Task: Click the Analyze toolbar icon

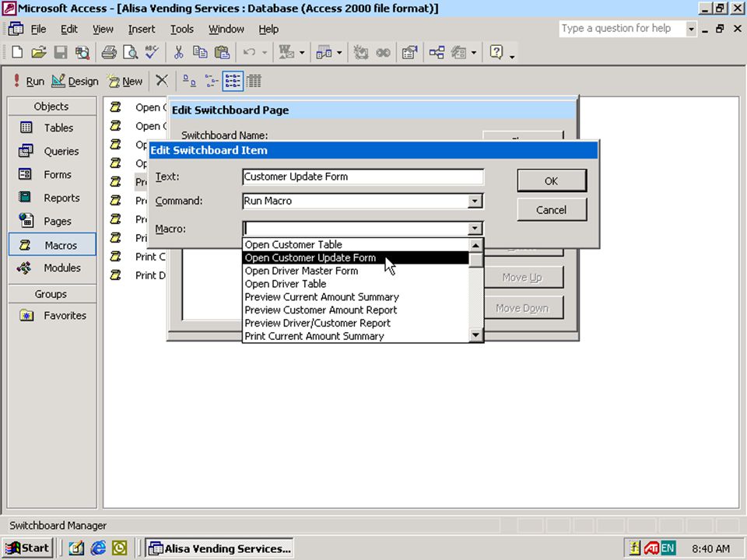Action: (x=324, y=52)
